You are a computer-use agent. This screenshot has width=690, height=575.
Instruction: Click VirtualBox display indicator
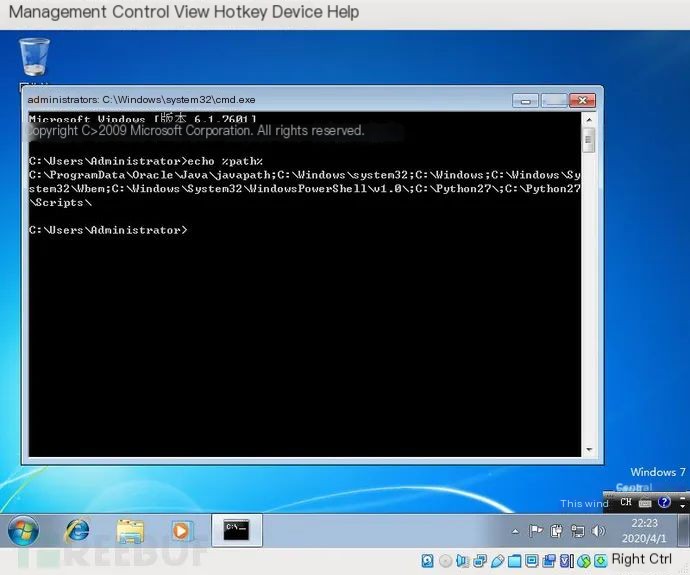[x=532, y=561]
